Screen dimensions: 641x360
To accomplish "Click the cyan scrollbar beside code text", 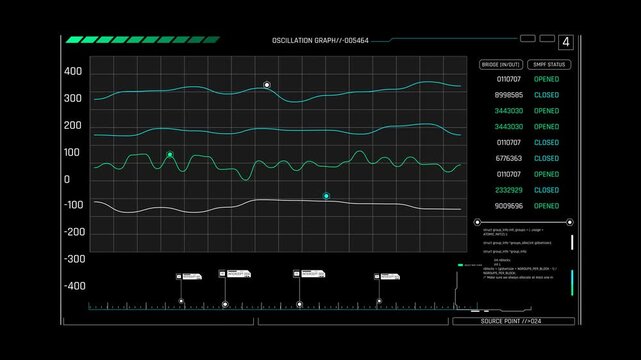I will click(572, 283).
